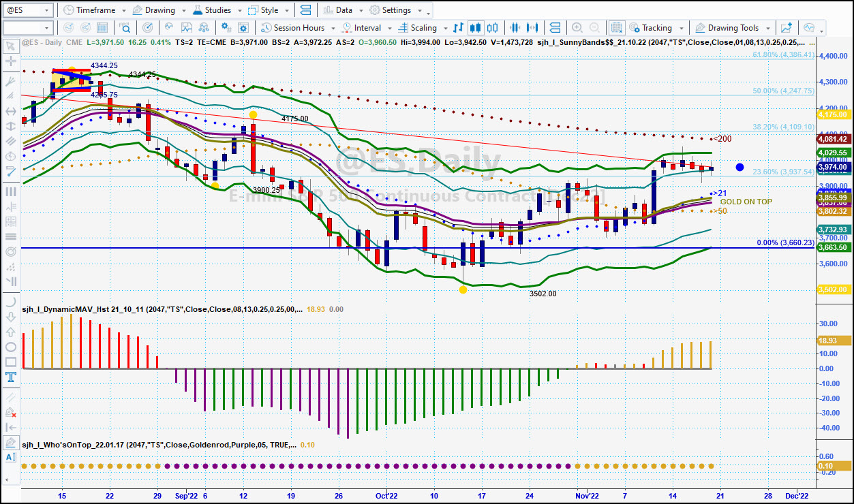The width and height of the screenshot is (854, 504).
Task: Choose the vertical double-arrow drawing tool
Action: (x=11, y=127)
